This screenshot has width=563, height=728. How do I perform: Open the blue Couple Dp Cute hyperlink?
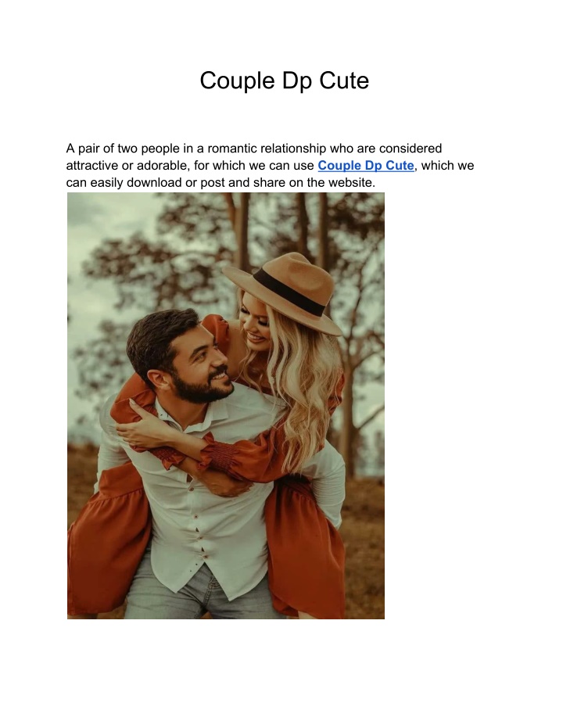point(365,166)
